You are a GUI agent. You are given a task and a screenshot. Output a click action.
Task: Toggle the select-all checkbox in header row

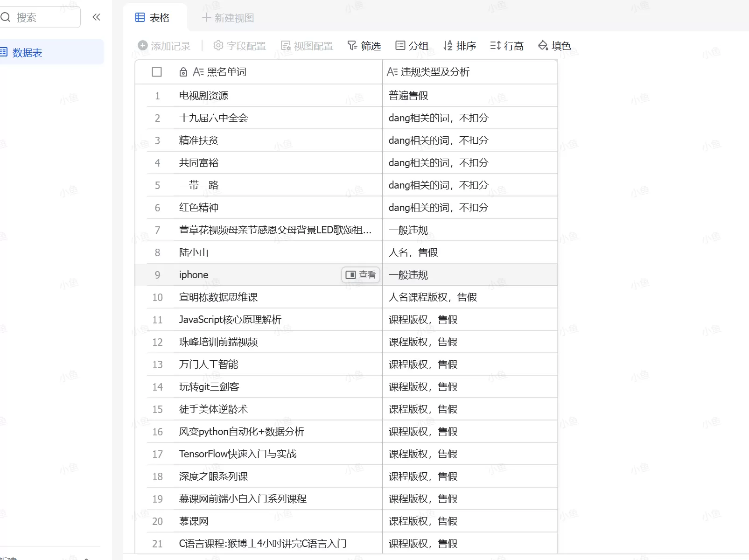click(x=157, y=72)
